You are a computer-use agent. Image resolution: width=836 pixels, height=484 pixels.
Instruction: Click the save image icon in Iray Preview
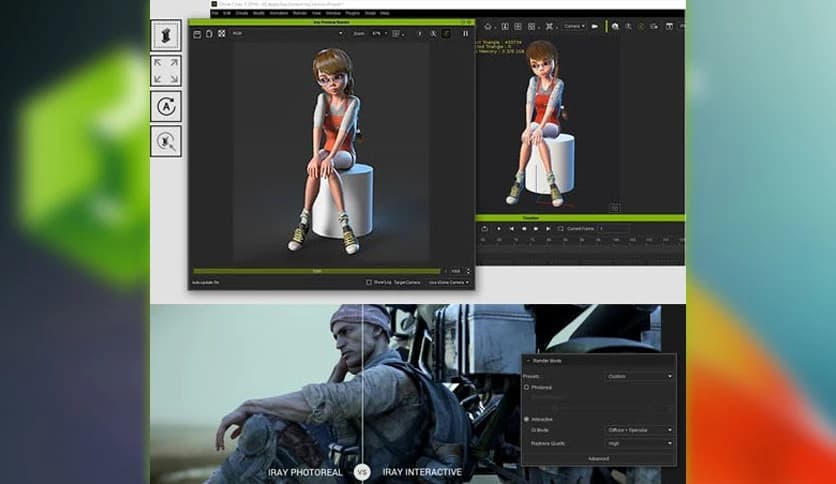(197, 34)
